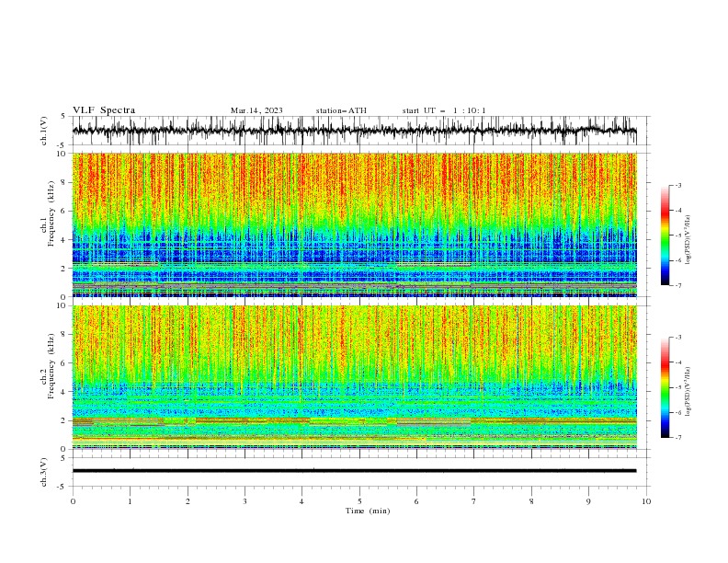728x563 pixels.
Task: Click the ch.3 flat voltage trace
Action: coord(355,471)
